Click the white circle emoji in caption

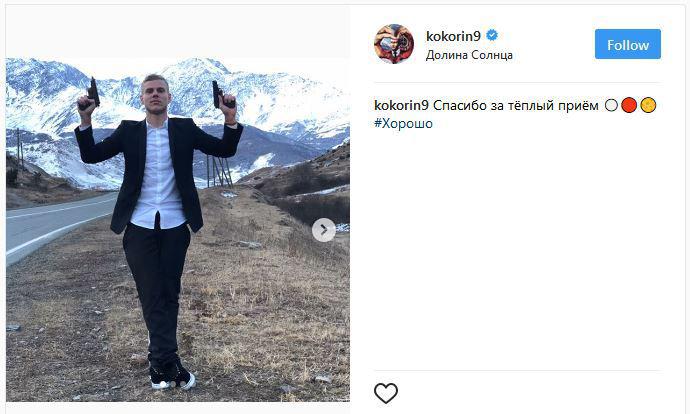[611, 106]
